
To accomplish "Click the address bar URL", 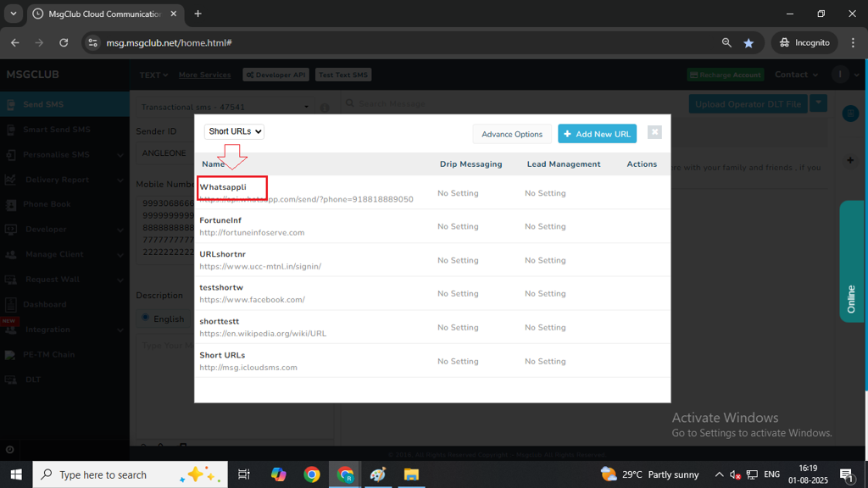I will 169,42.
